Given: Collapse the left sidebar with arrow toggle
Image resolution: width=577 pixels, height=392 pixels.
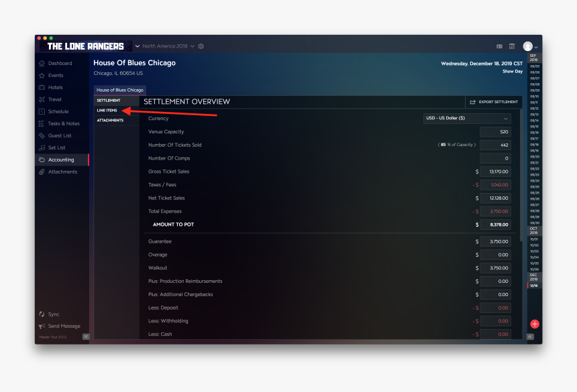Looking at the screenshot, I should coord(86,336).
